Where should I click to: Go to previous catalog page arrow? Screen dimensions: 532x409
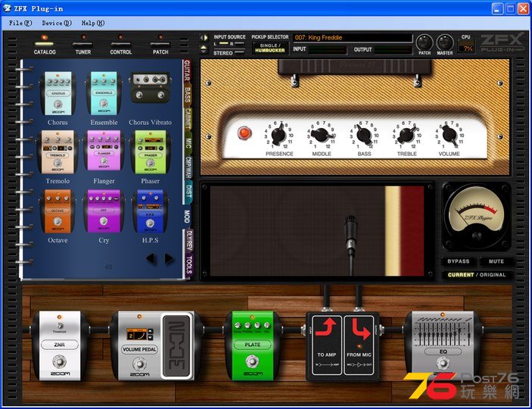151,259
